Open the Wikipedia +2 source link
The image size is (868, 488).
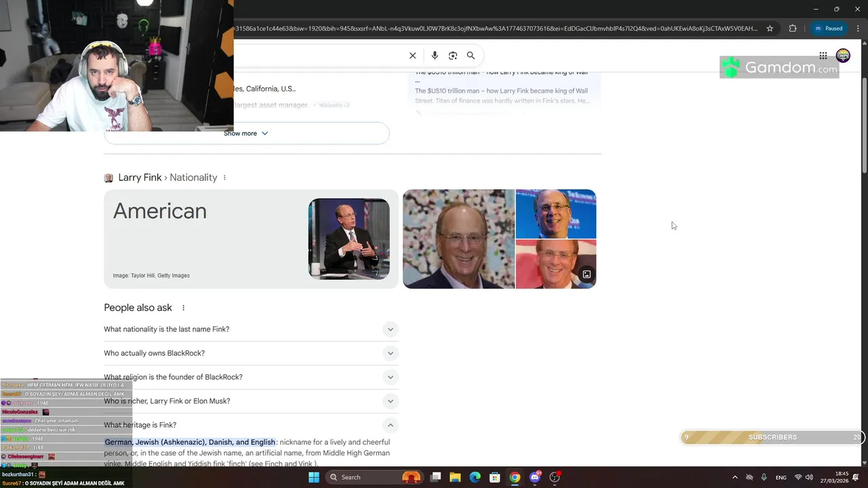(334, 105)
